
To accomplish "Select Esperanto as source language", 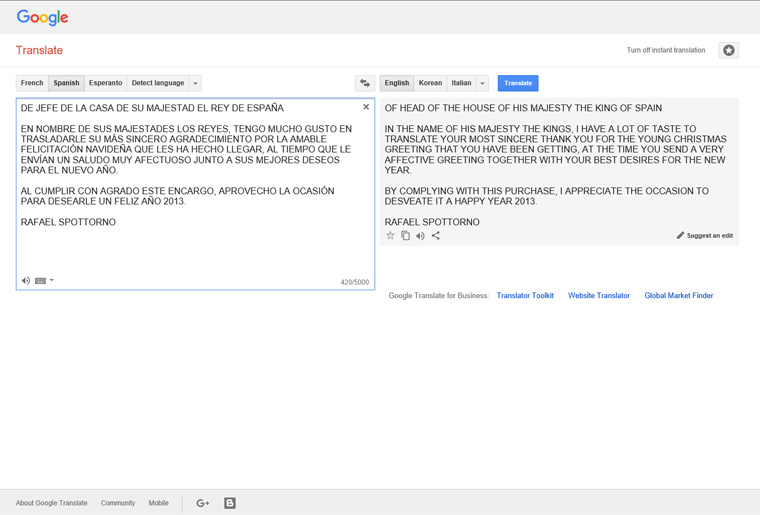I will 106,83.
